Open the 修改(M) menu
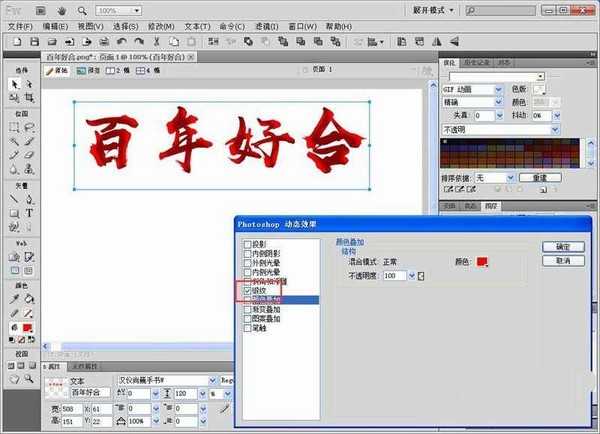 [162, 25]
